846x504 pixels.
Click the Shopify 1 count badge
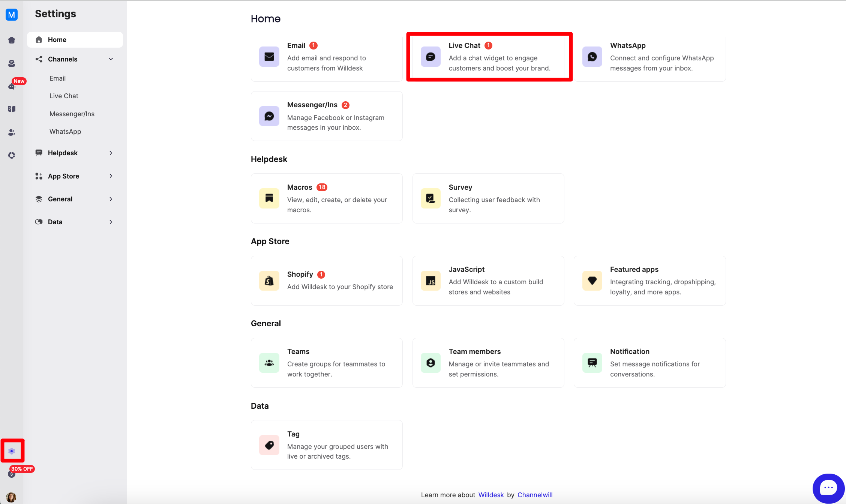321,274
